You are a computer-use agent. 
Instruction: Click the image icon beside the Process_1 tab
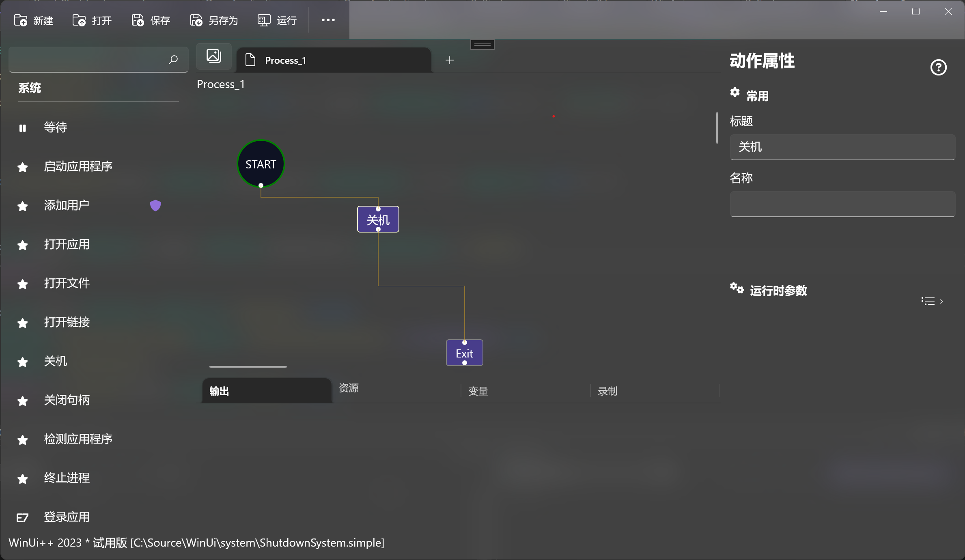[214, 56]
